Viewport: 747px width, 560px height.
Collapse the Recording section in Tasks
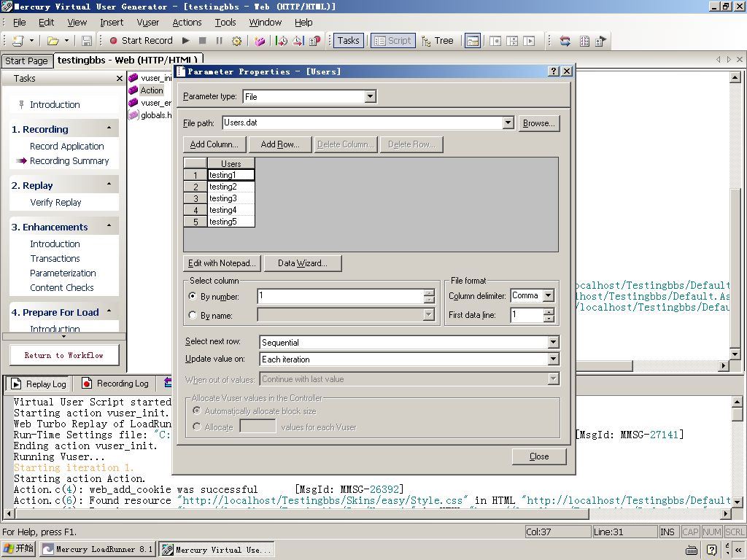pos(109,128)
